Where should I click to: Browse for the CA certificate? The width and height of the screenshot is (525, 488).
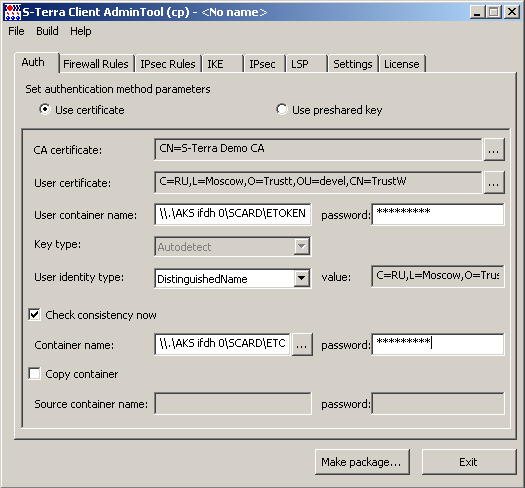[494, 149]
